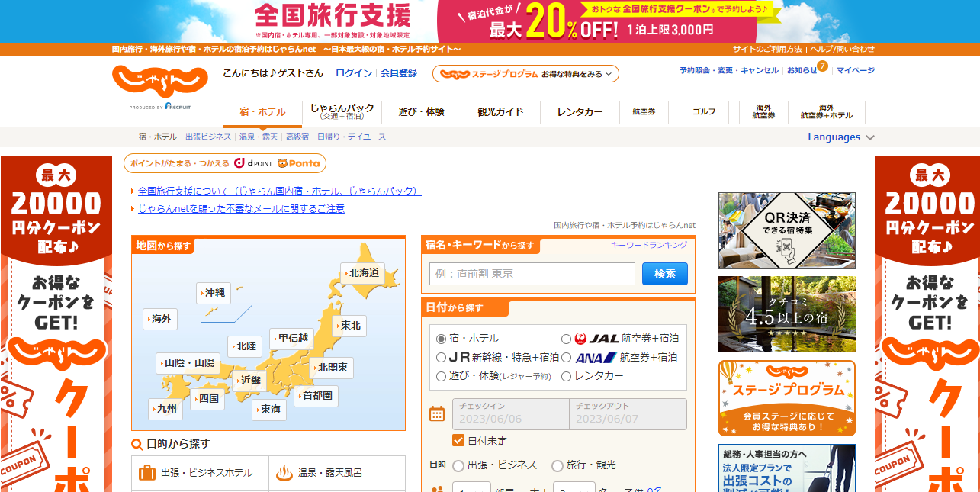Open the ログイン link
This screenshot has height=492, width=980.
click(354, 73)
